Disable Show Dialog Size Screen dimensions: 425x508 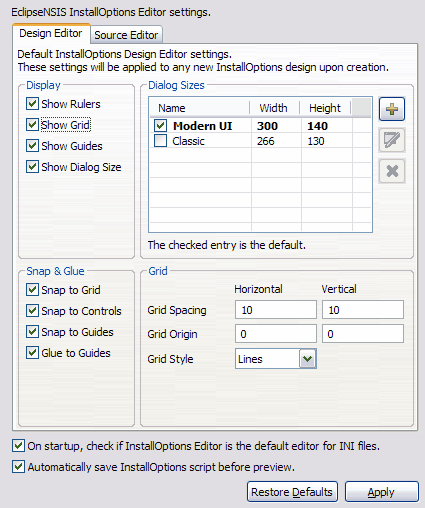pyautogui.click(x=32, y=167)
